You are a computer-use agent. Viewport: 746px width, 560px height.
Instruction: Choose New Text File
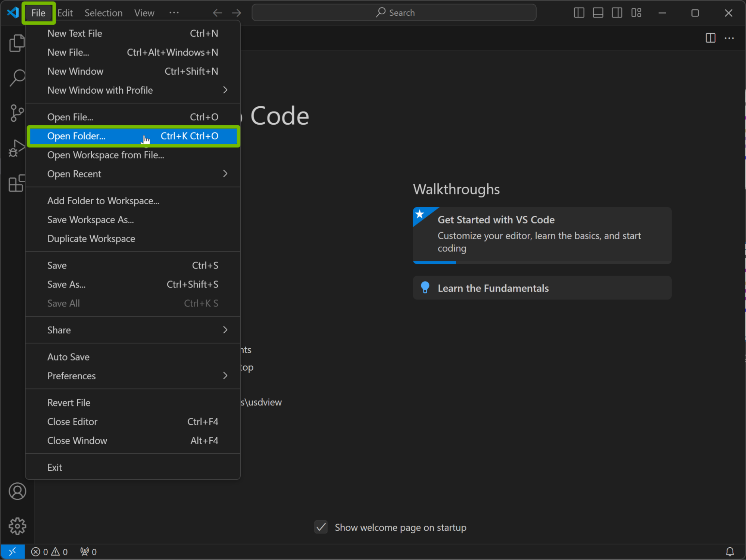tap(133, 33)
